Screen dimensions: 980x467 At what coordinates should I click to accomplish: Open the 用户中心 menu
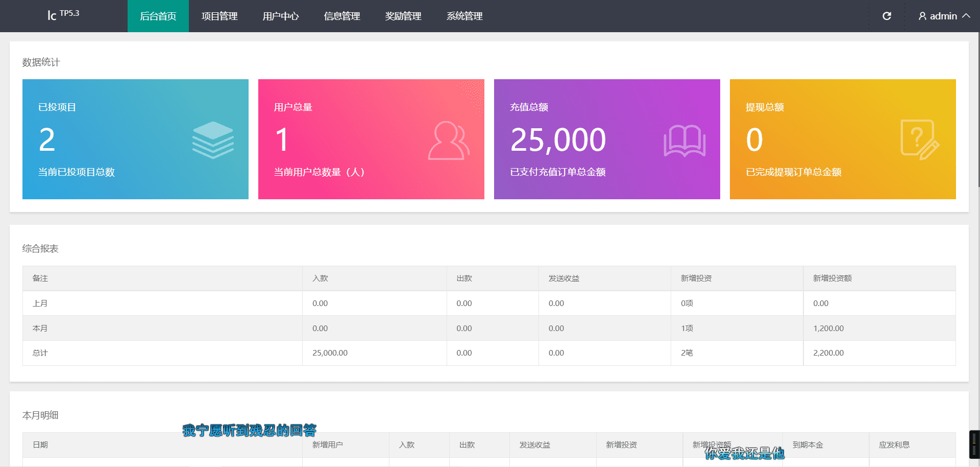tap(281, 16)
